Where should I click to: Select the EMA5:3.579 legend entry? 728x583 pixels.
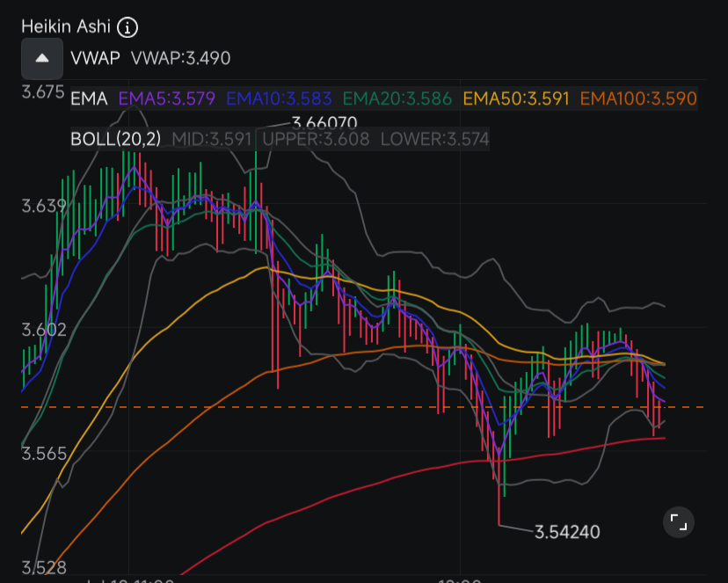(167, 98)
